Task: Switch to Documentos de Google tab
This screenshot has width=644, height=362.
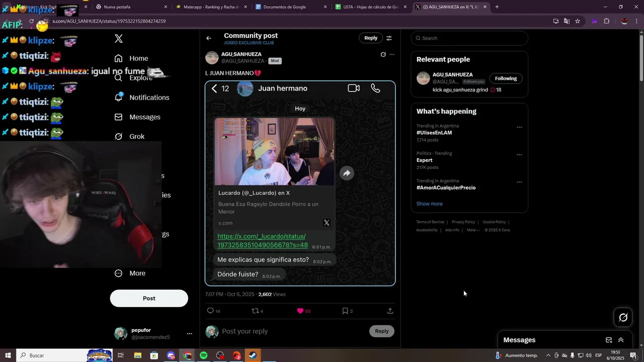Action: pos(291,7)
